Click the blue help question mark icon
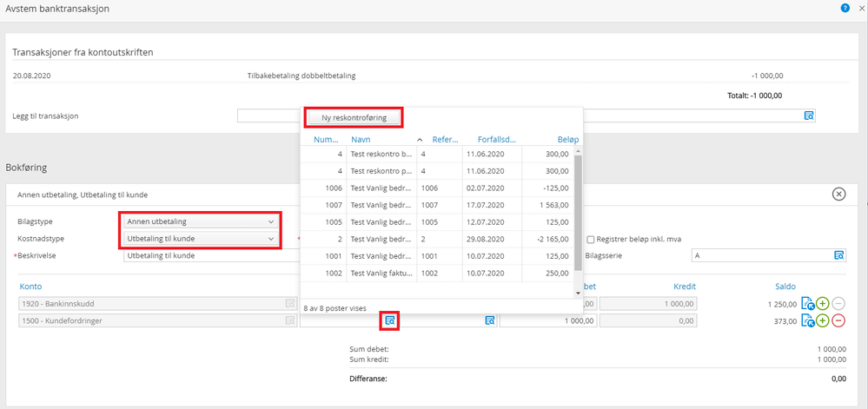Image resolution: width=868 pixels, height=409 pixels. click(845, 8)
